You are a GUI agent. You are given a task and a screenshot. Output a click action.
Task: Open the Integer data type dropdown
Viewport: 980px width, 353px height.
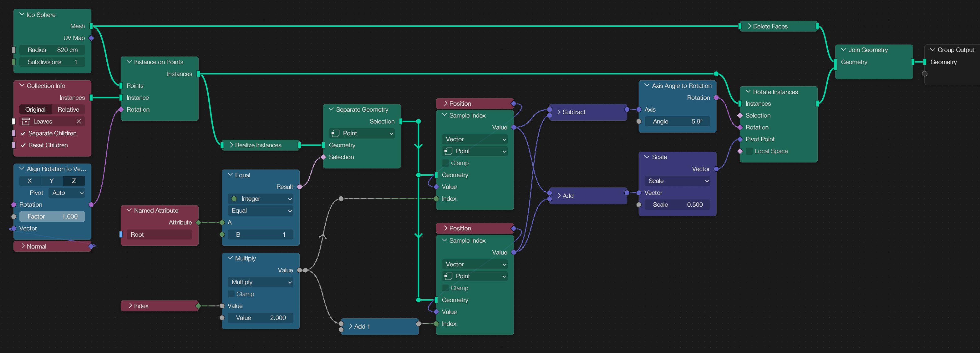(261, 199)
